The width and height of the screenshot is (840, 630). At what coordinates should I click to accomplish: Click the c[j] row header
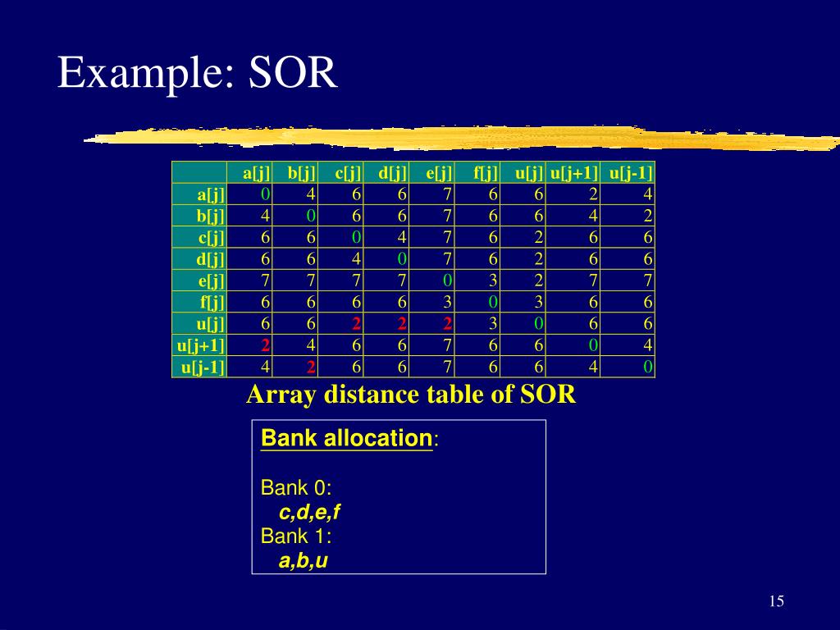coord(199,237)
